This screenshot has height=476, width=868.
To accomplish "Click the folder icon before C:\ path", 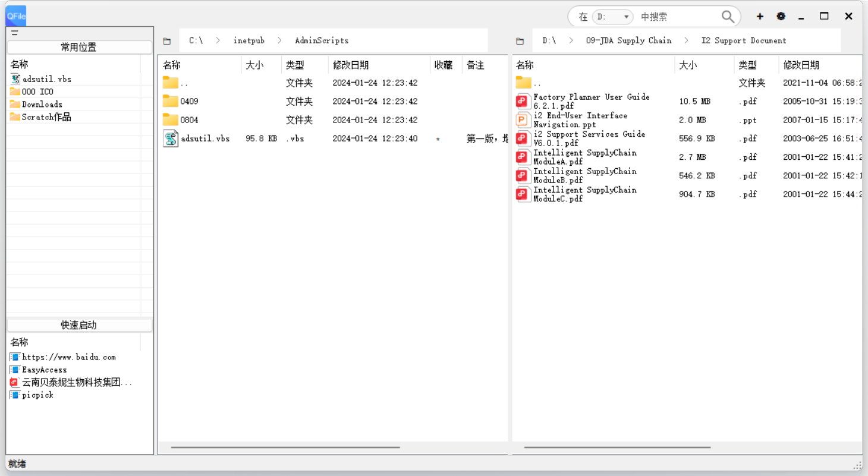I will [x=167, y=41].
